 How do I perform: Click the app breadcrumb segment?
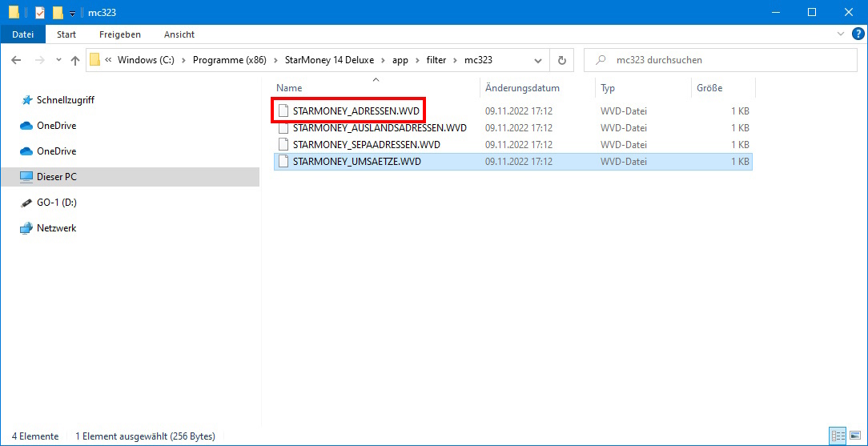pos(400,60)
